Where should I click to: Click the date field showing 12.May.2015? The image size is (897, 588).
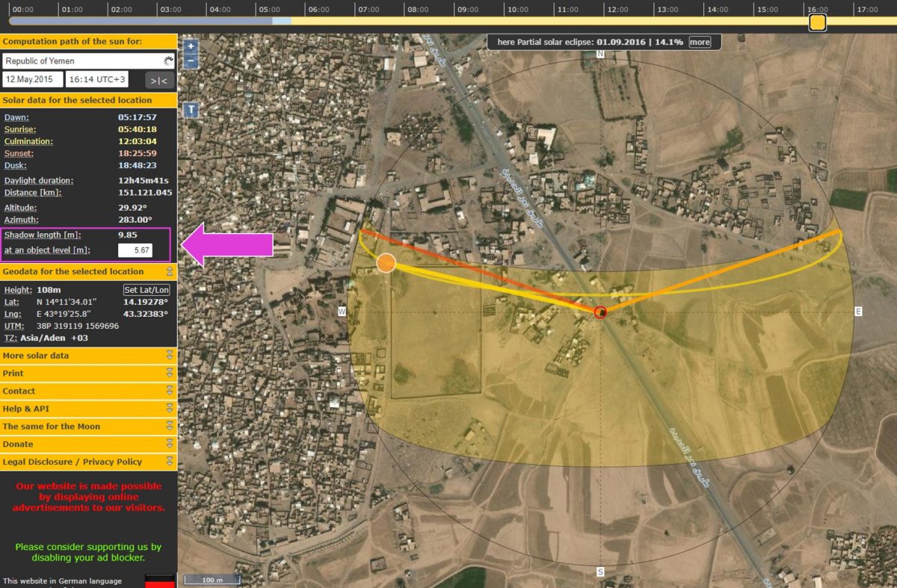(x=32, y=79)
